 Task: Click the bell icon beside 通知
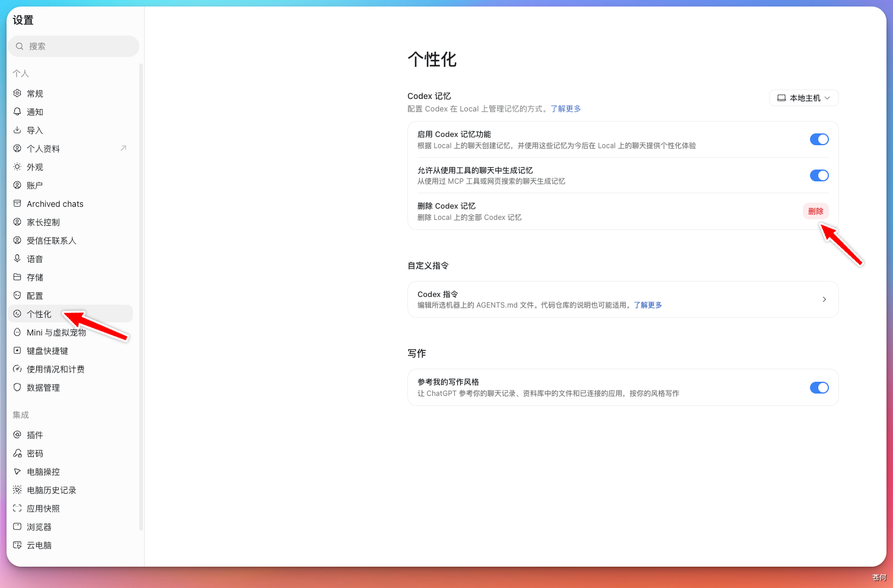(17, 111)
